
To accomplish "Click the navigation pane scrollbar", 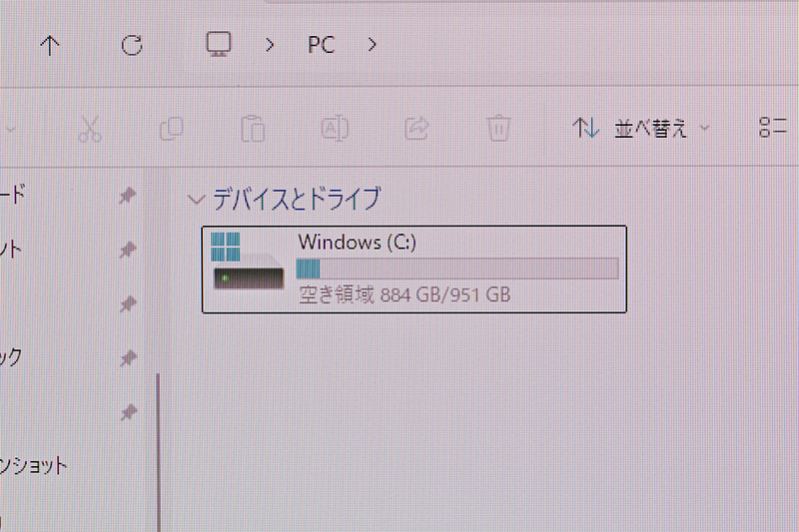I will click(159, 452).
